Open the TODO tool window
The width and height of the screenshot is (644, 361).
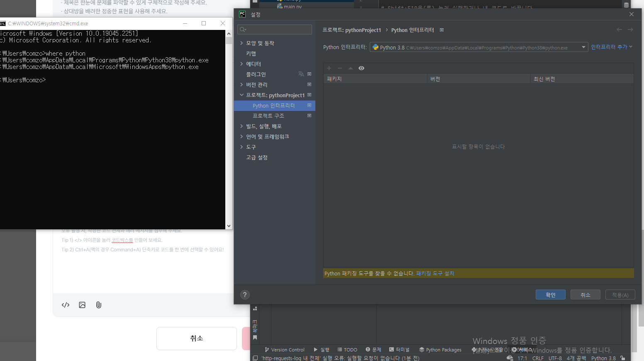(x=347, y=350)
